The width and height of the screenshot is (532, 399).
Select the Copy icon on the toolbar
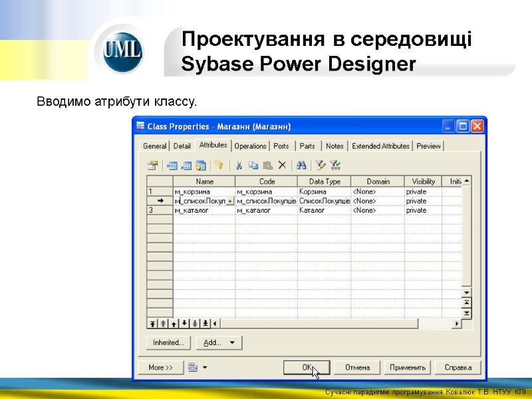[x=253, y=165]
